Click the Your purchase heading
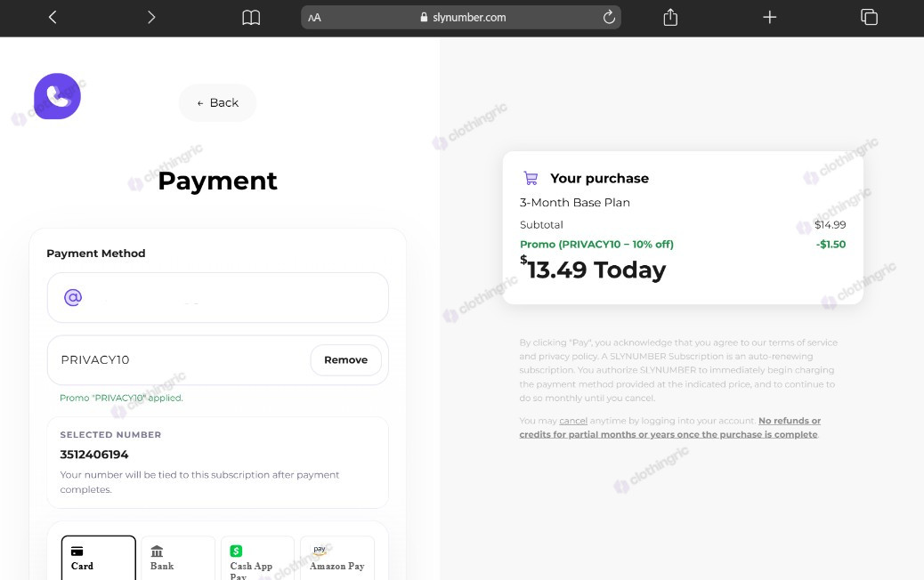The height and width of the screenshot is (580, 924). click(x=599, y=179)
